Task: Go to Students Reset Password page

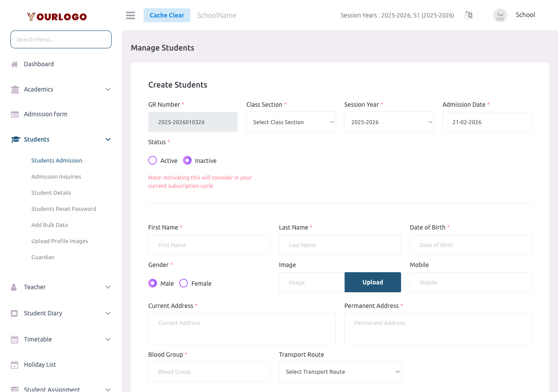Action: click(x=64, y=209)
